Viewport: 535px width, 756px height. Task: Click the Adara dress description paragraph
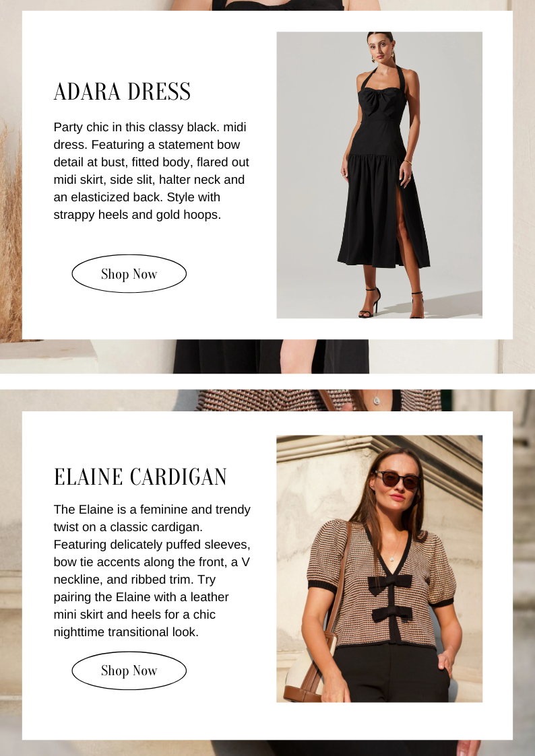(152, 171)
